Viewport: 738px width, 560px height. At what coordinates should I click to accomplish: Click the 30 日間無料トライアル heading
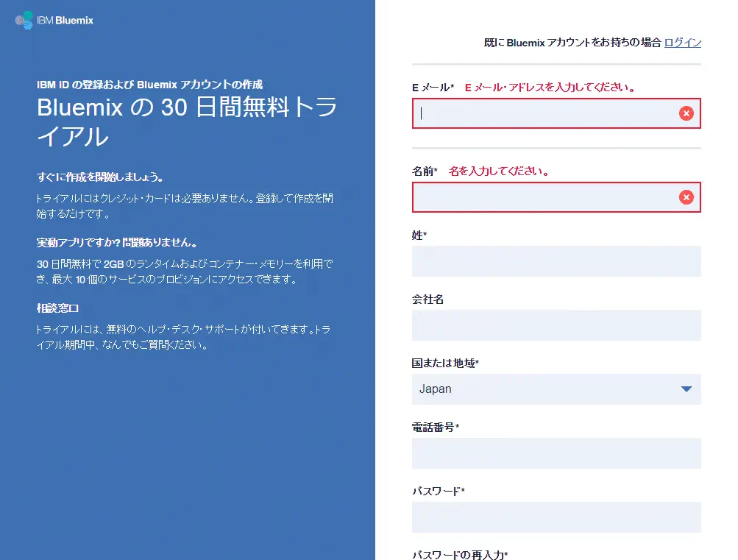[x=187, y=121]
